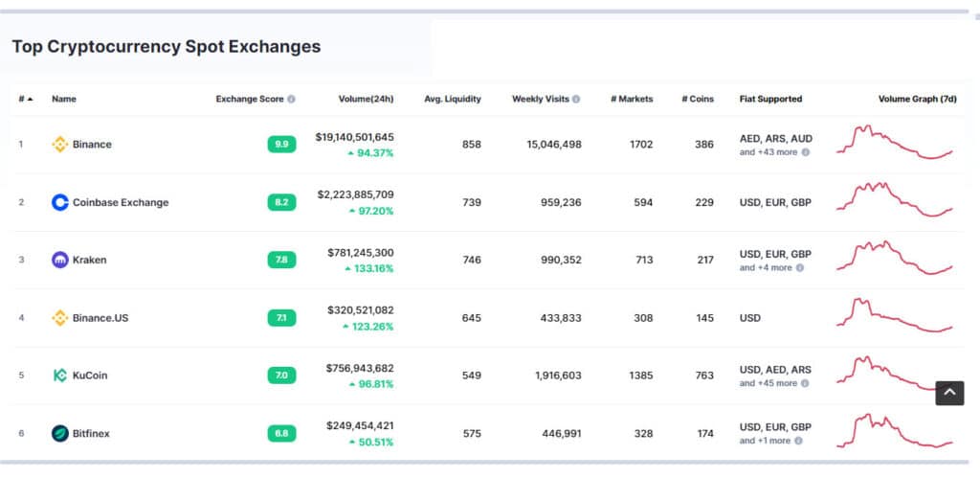Sort by Weekly Visits column header

pos(541,99)
